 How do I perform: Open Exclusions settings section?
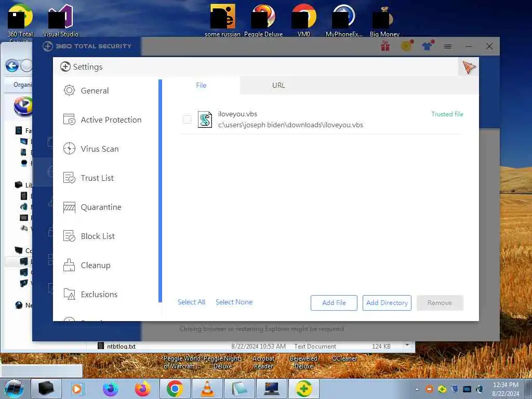tap(90, 294)
